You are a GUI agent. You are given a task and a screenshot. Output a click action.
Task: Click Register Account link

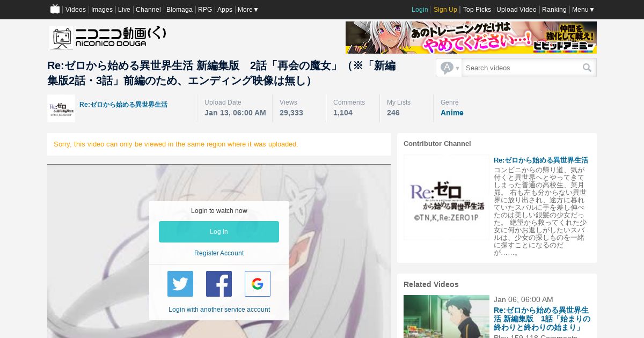click(x=219, y=253)
